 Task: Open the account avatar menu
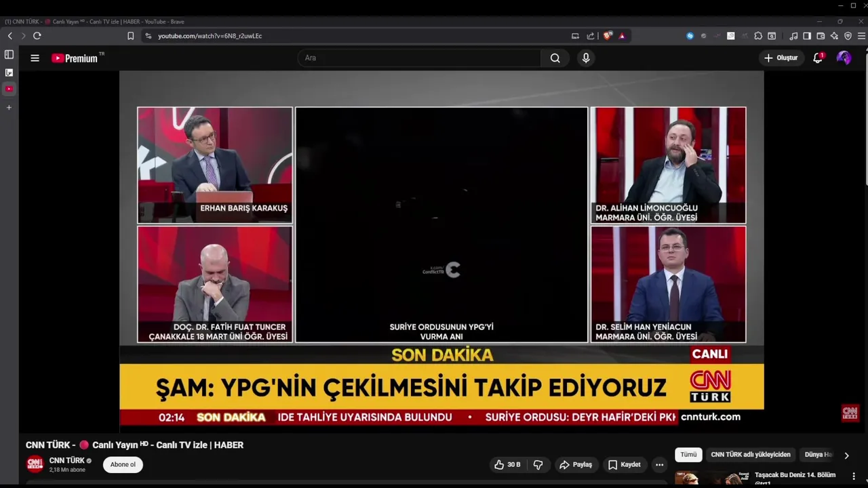tap(844, 58)
